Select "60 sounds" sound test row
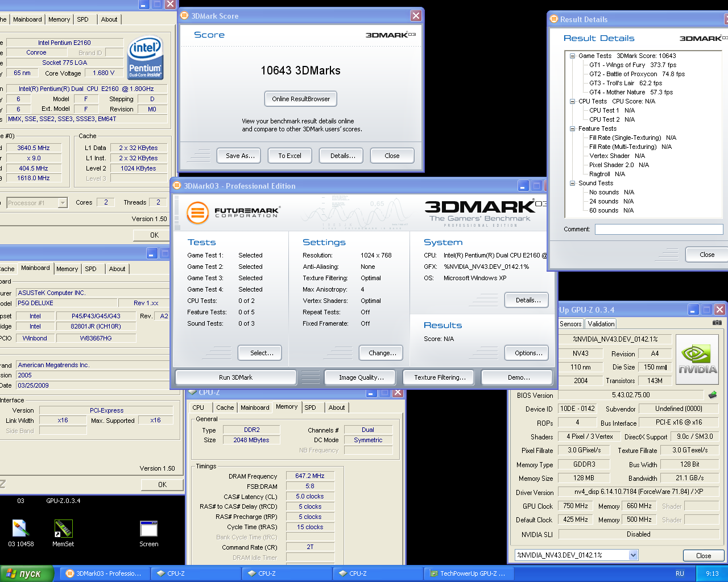Viewport: 728px width, 582px height. [611, 210]
